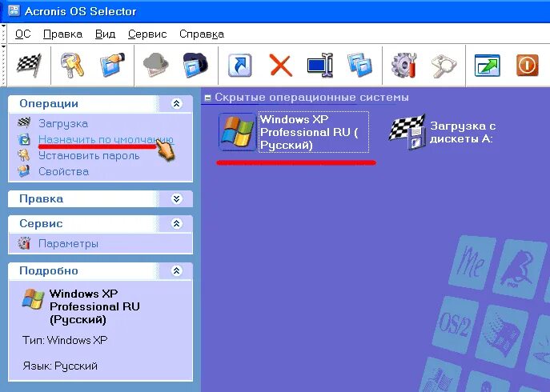Click Назначить по умолчанию link
The height and width of the screenshot is (392, 550).
point(106,139)
